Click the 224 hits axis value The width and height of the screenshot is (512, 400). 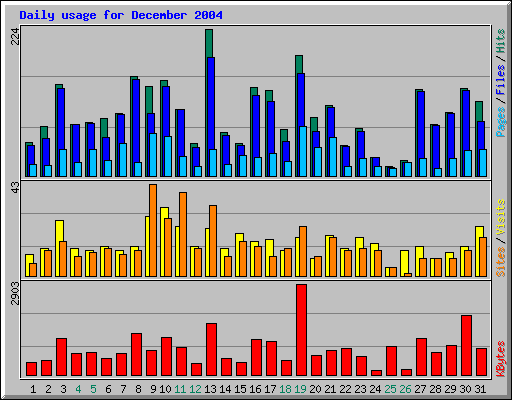[15, 36]
